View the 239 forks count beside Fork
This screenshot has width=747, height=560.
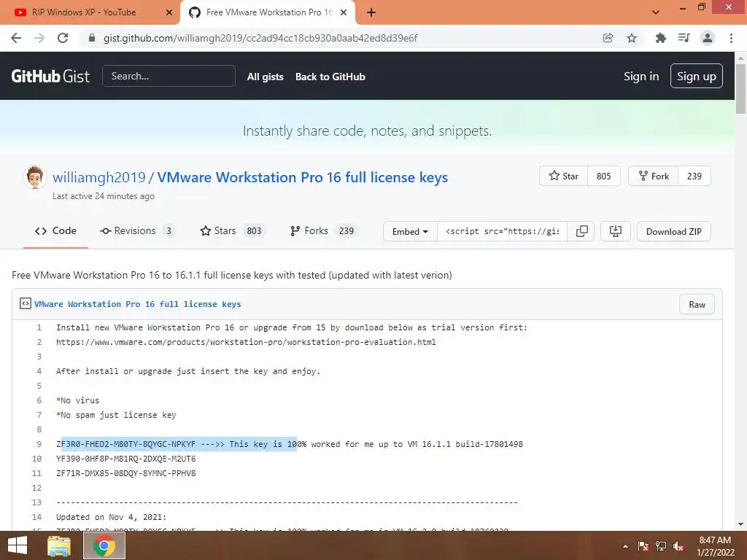pos(694,176)
